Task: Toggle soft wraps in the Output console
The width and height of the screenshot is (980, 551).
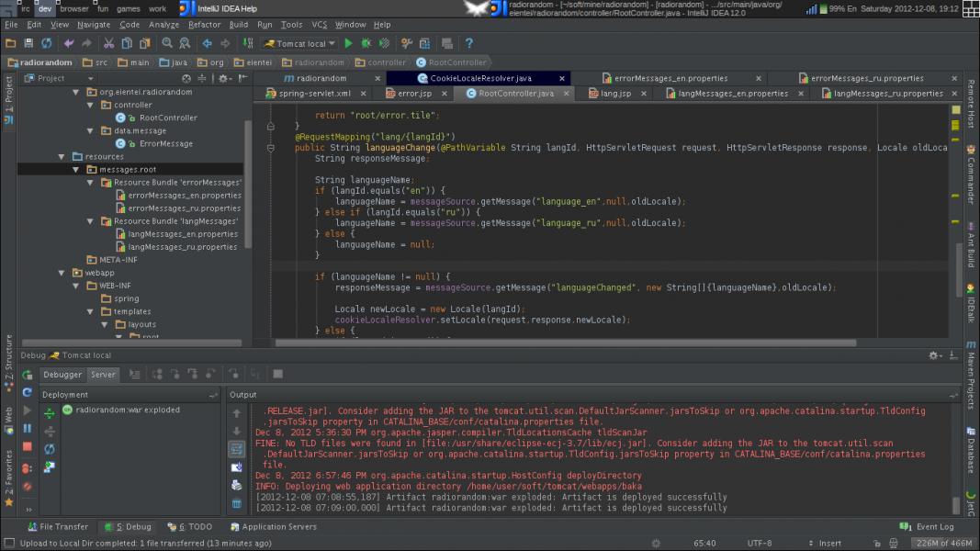Action: tap(237, 448)
